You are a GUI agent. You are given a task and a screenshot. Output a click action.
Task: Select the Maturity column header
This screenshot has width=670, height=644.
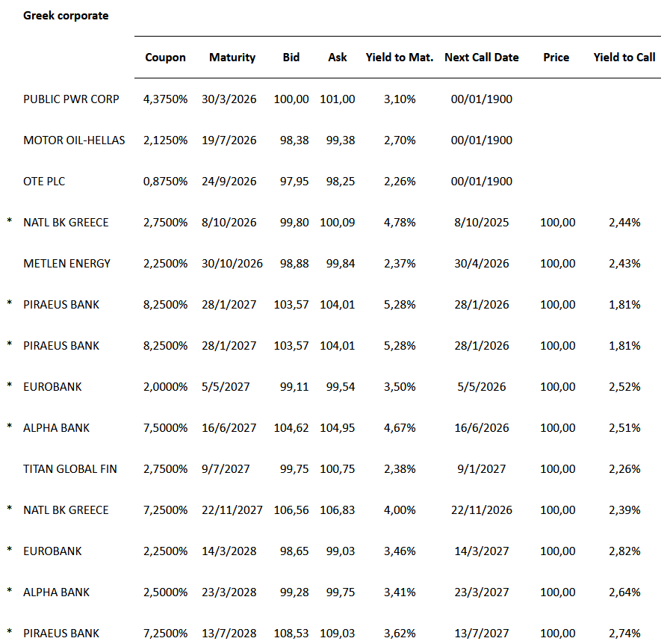(232, 58)
